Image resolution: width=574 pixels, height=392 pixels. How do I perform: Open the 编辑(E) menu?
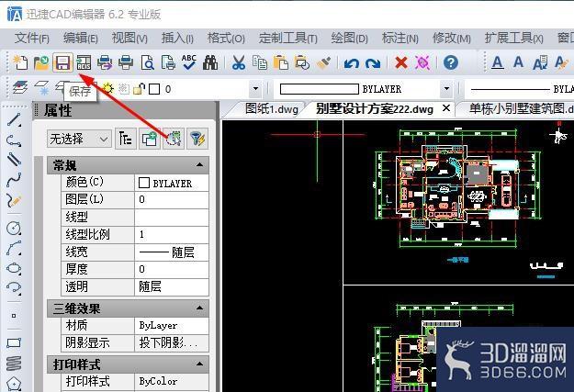(81, 38)
